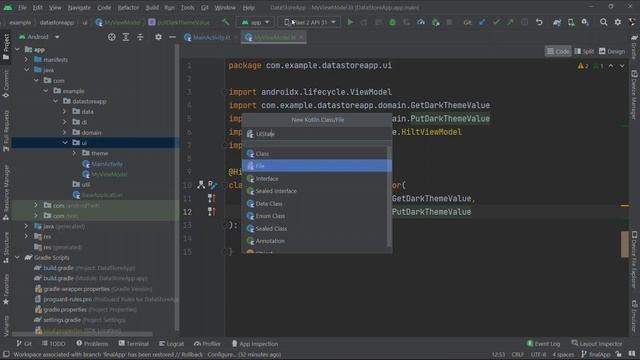Click the gutter icon on line 12
The image size is (640, 360).
pos(211,211)
